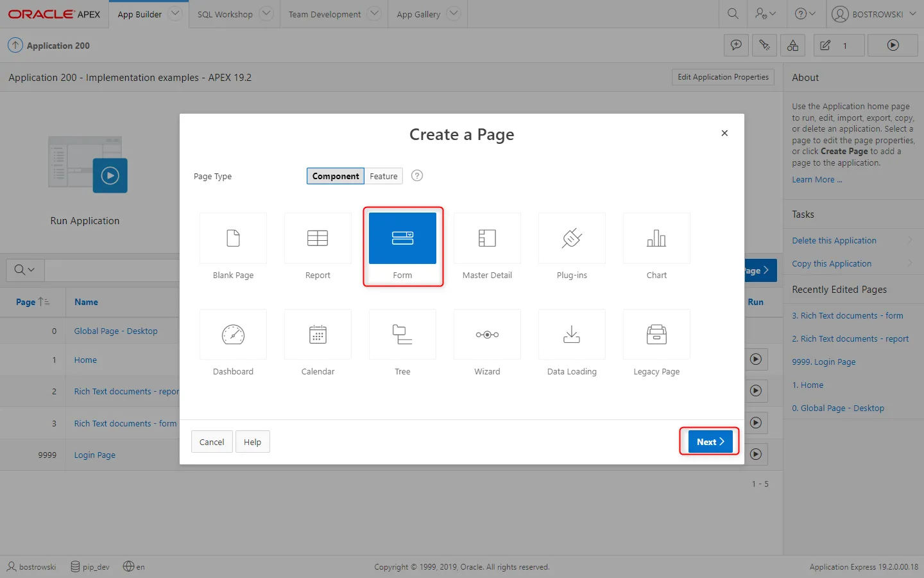Open the App Builder dropdown arrow
Viewport: 924px width, 578px height.
pyautogui.click(x=175, y=13)
